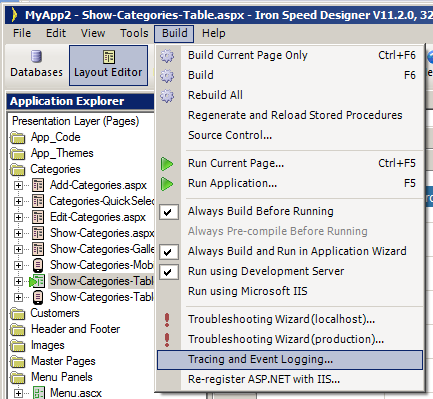Select Edit-Categories.aspx in the tree
This screenshot has width=433, height=399.
tap(98, 217)
